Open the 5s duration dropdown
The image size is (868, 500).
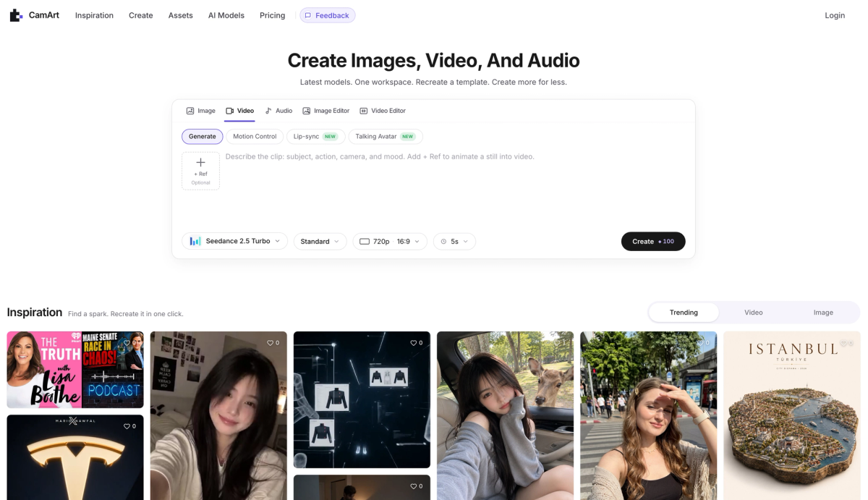click(454, 241)
